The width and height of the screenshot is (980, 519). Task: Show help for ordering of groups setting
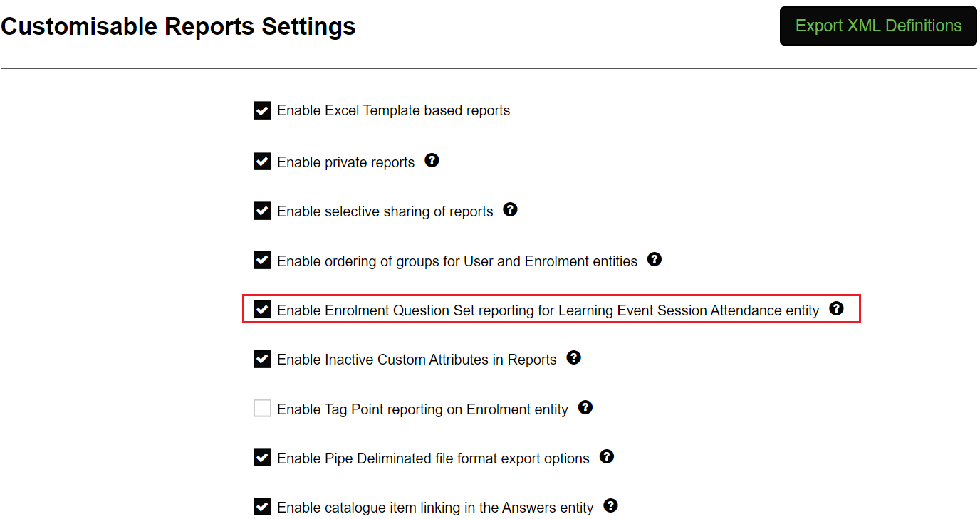655,259
